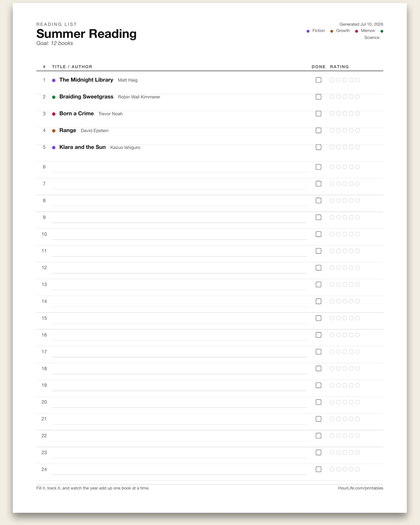The width and height of the screenshot is (420, 525).
Task: Select second rating circle for Range
Action: (338, 131)
